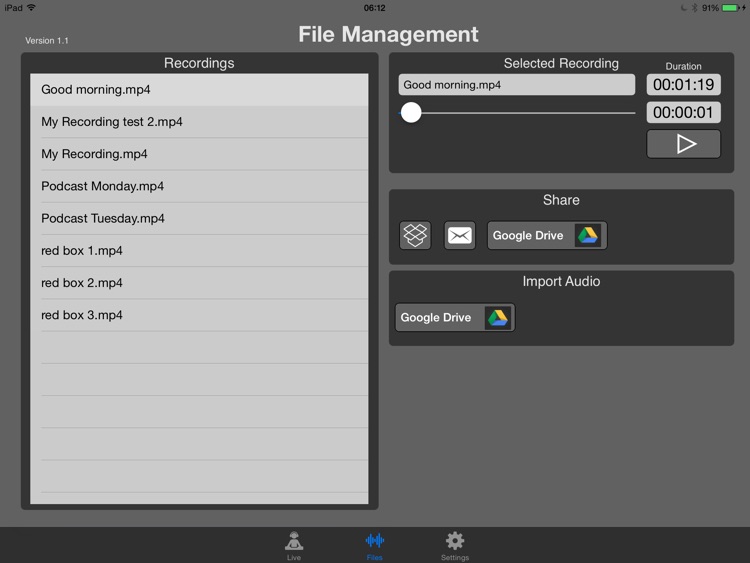Select red box 3.mp4 recording
The width and height of the screenshot is (750, 563).
(x=199, y=315)
